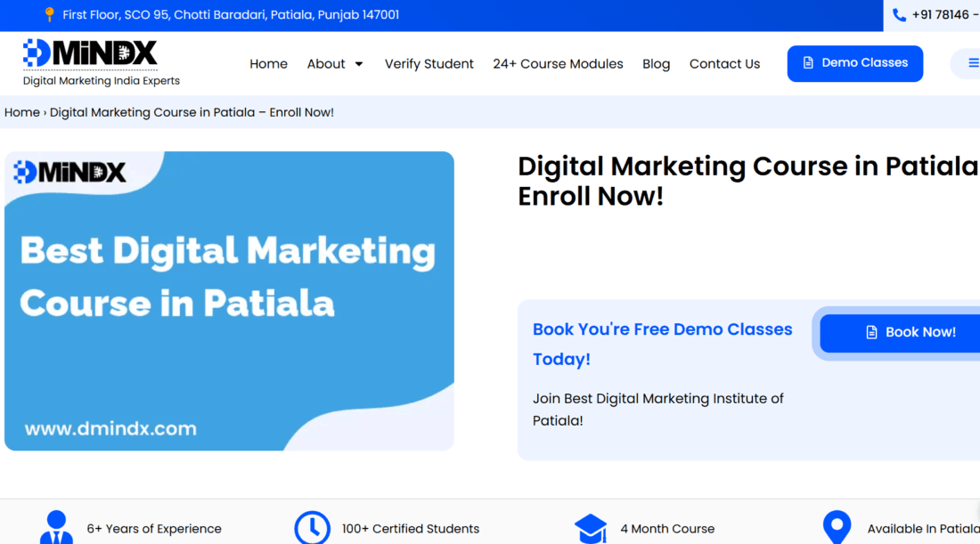Click the Demo Classes button
980x544 pixels.
coord(854,63)
